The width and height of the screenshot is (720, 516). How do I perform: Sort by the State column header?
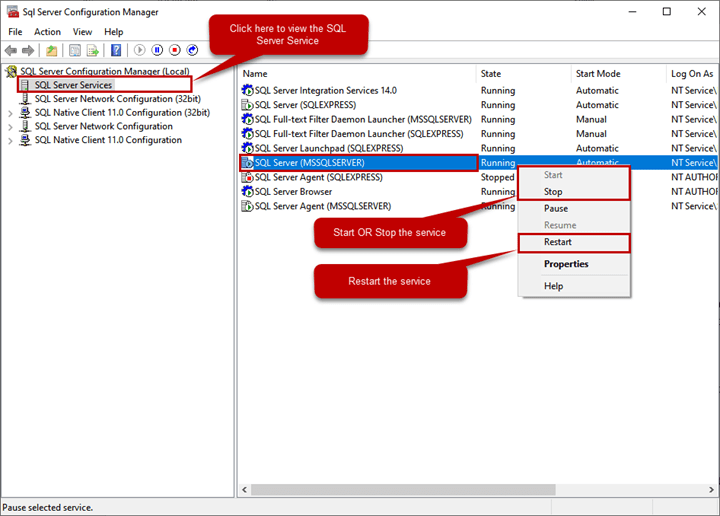click(x=524, y=74)
